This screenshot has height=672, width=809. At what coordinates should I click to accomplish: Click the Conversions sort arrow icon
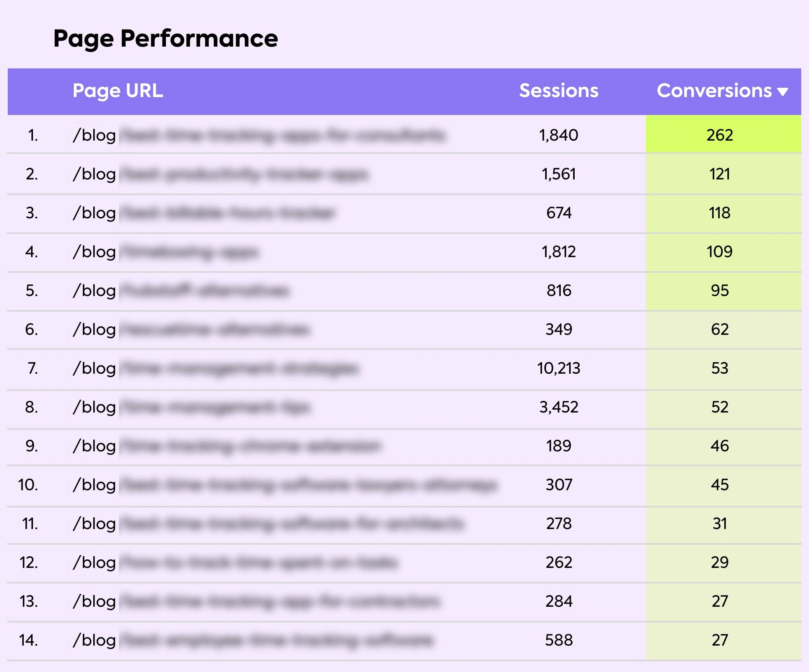pos(782,92)
